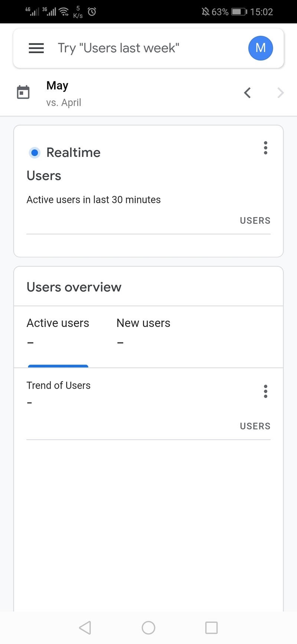Go to next month with right chevron

280,93
